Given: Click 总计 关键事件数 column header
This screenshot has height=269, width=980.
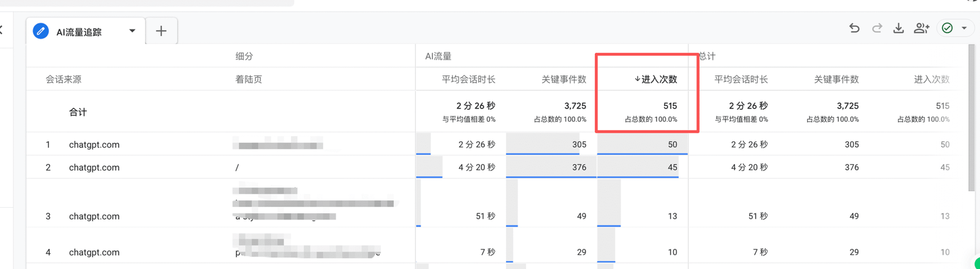Looking at the screenshot, I should pos(836,79).
